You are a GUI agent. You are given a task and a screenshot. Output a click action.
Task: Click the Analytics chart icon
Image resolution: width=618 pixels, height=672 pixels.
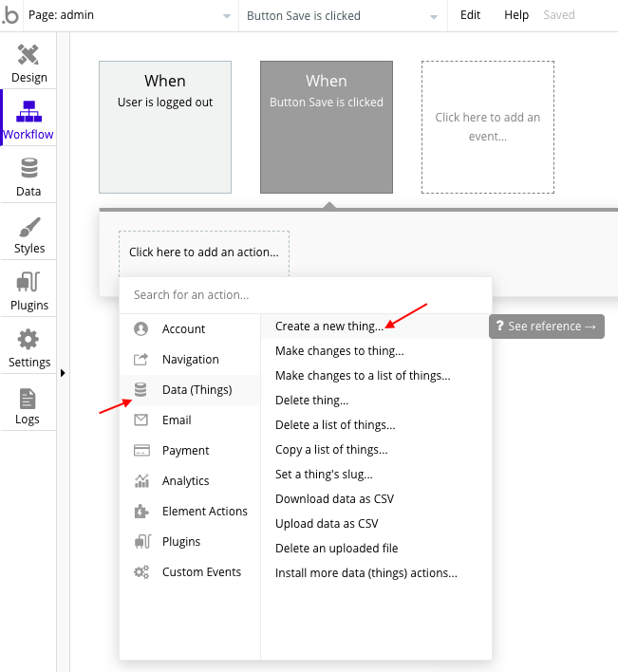point(141,481)
